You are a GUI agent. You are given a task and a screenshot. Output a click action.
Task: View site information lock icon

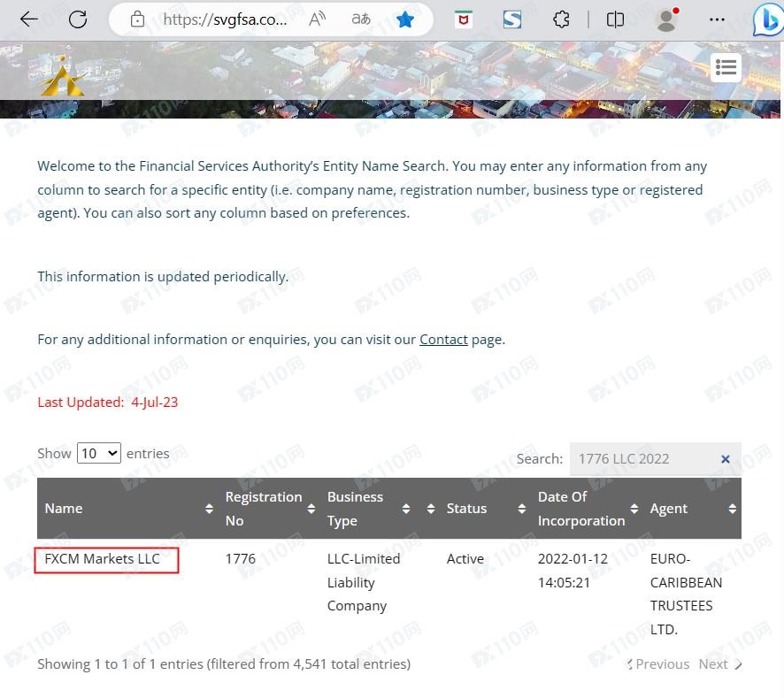[x=137, y=19]
